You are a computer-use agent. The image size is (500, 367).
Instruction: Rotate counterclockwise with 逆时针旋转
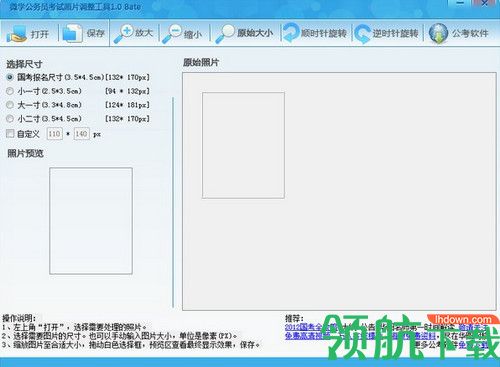point(386,33)
